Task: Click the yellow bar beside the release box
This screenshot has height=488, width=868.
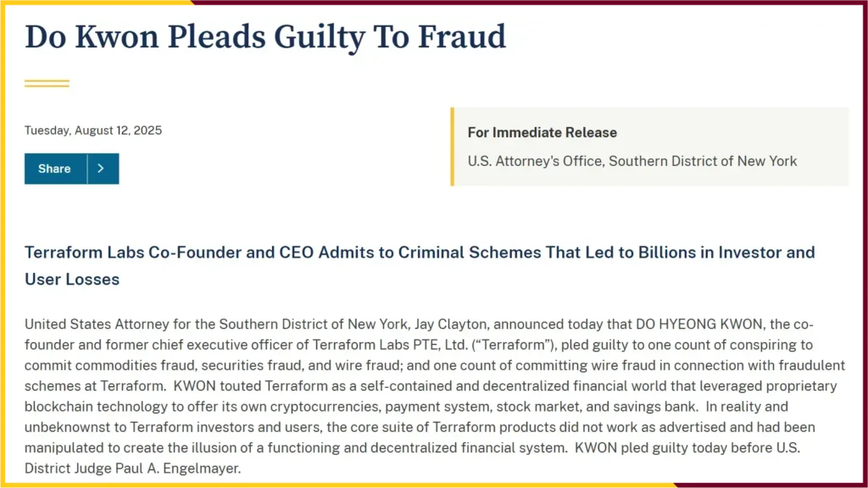Action: (x=453, y=147)
